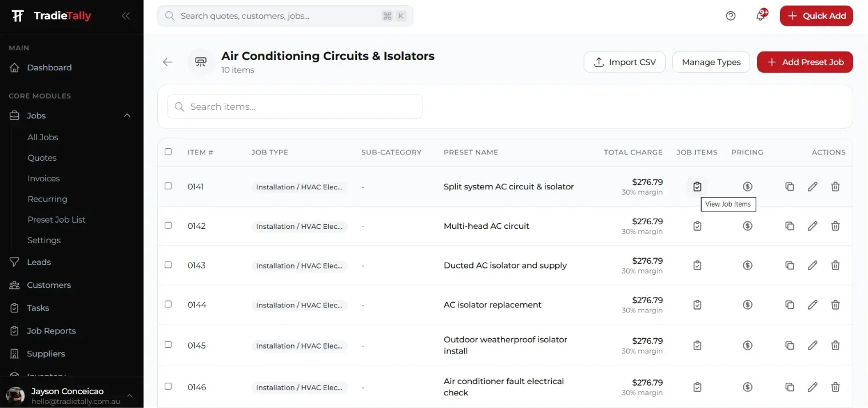
Task: Edit preset 0141 with pencil icon
Action: click(x=813, y=187)
